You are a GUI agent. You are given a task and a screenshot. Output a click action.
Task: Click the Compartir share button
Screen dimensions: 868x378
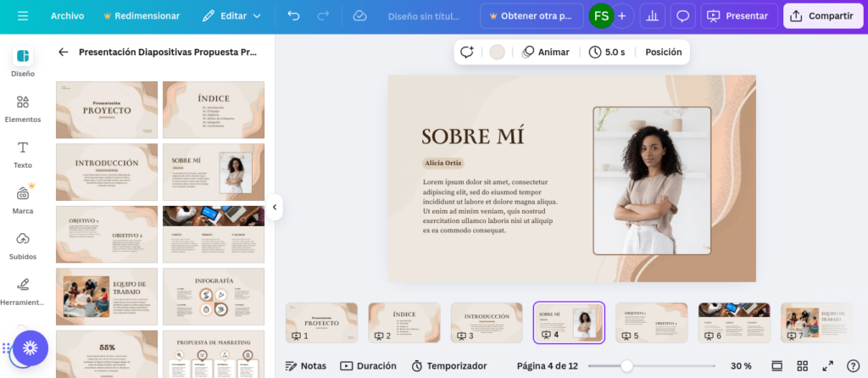822,16
